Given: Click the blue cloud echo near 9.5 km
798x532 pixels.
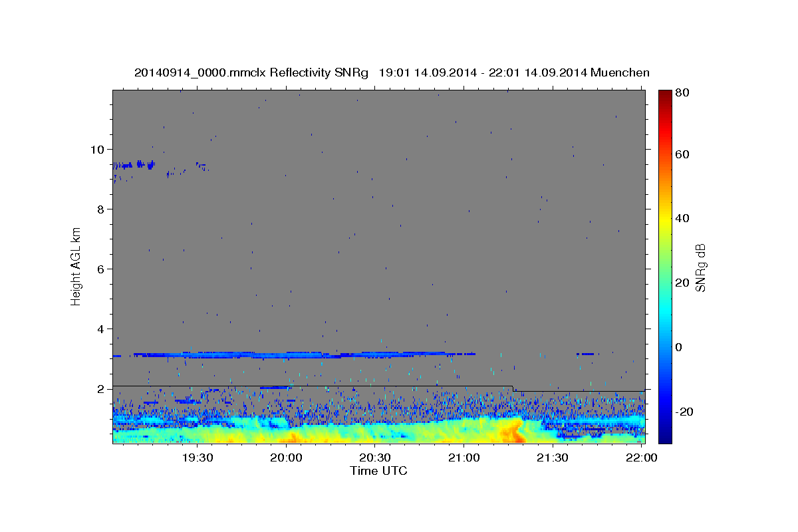Looking at the screenshot, I should [134, 164].
